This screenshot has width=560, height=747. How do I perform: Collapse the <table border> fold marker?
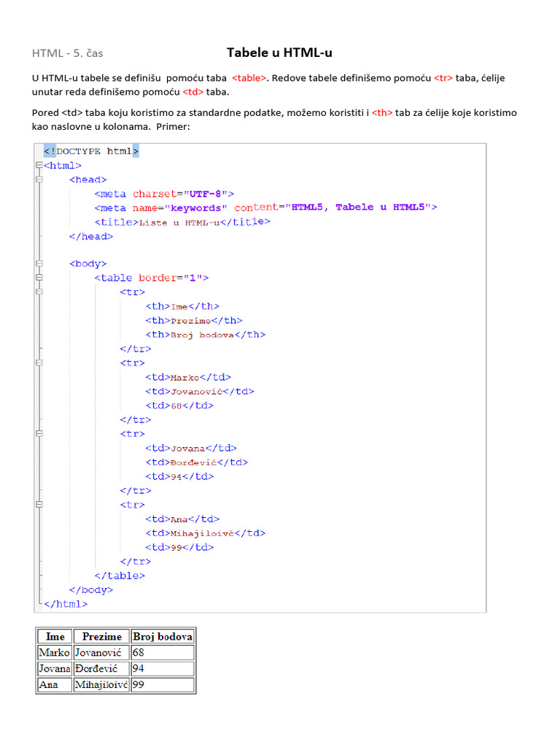(39, 278)
